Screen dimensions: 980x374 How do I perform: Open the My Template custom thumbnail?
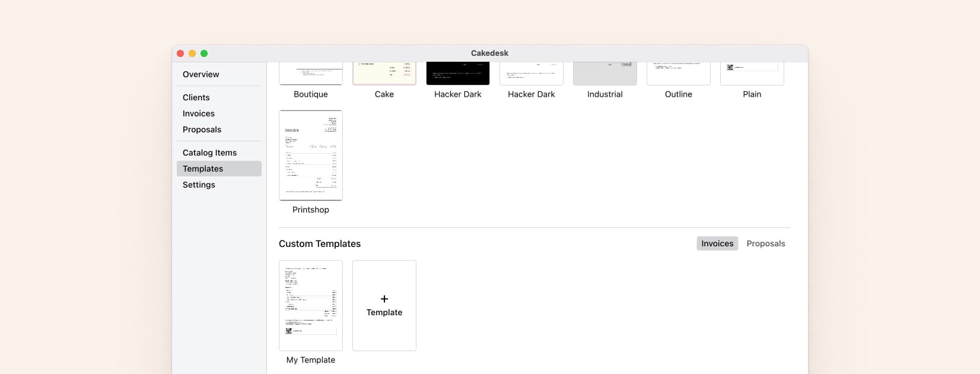pyautogui.click(x=311, y=305)
